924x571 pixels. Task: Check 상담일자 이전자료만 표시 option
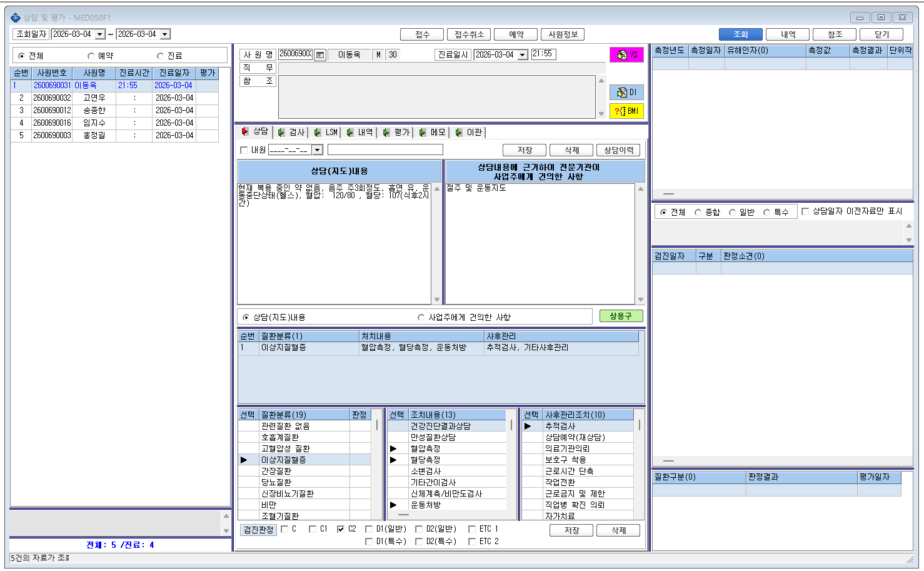pyautogui.click(x=805, y=211)
